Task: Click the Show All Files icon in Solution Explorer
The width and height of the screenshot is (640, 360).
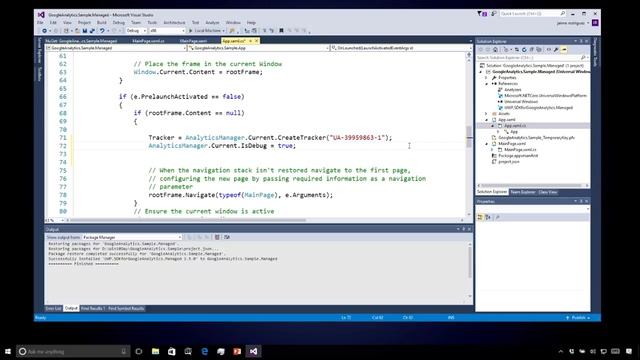Action: (x=539, y=49)
